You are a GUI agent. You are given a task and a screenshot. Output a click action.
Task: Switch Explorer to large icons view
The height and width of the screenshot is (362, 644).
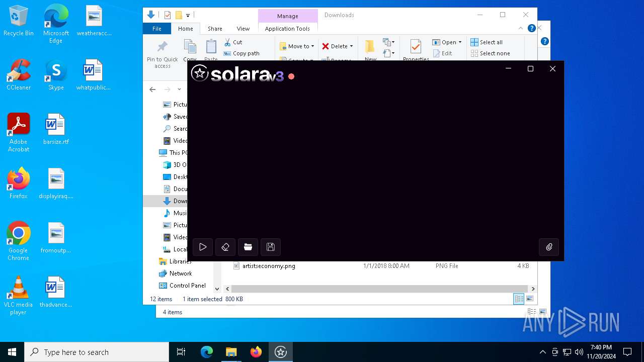(x=529, y=299)
